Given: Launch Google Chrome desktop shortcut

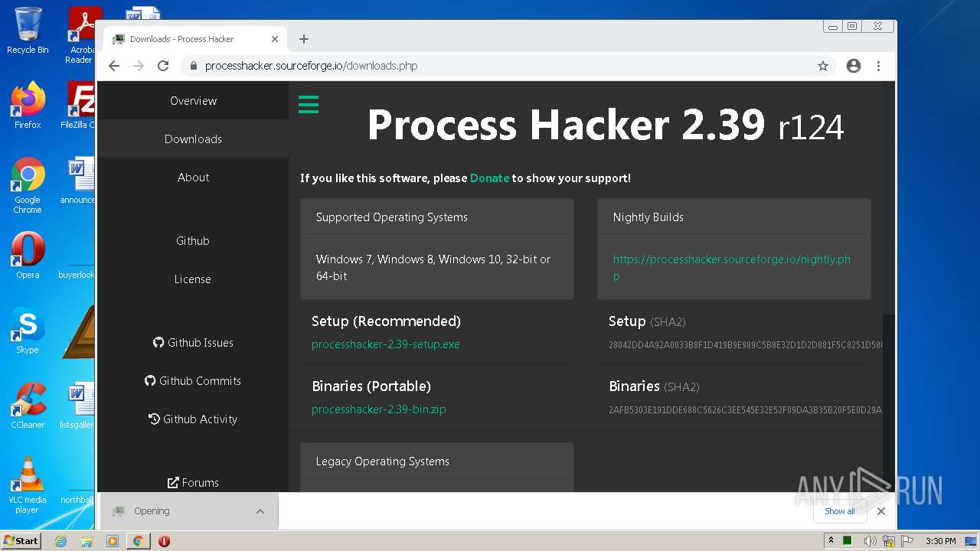Looking at the screenshot, I should pyautogui.click(x=28, y=186).
